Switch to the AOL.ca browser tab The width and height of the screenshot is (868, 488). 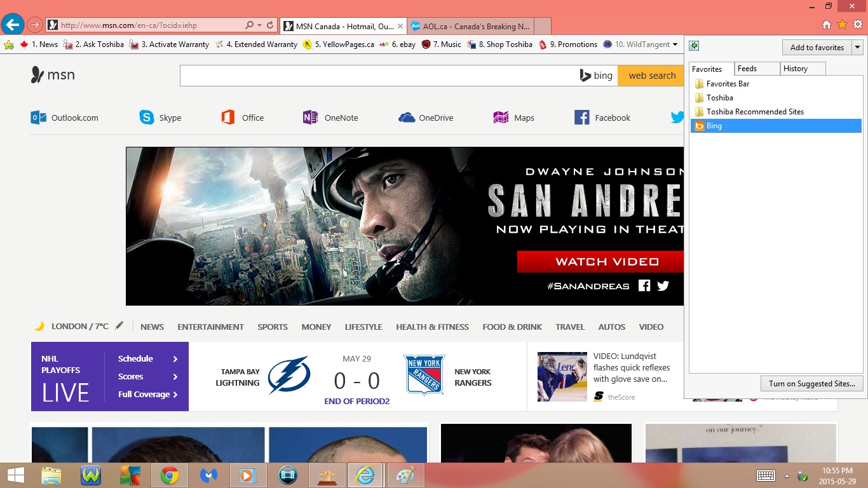point(470,26)
